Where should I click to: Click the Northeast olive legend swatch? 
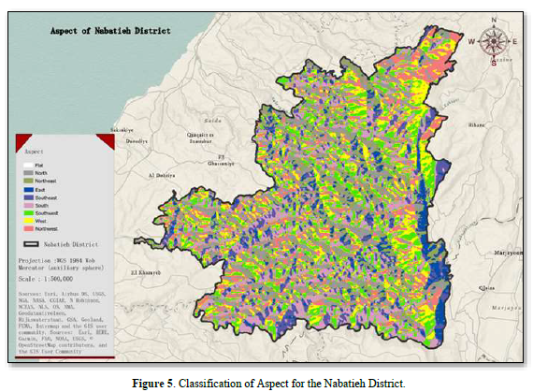[28, 181]
